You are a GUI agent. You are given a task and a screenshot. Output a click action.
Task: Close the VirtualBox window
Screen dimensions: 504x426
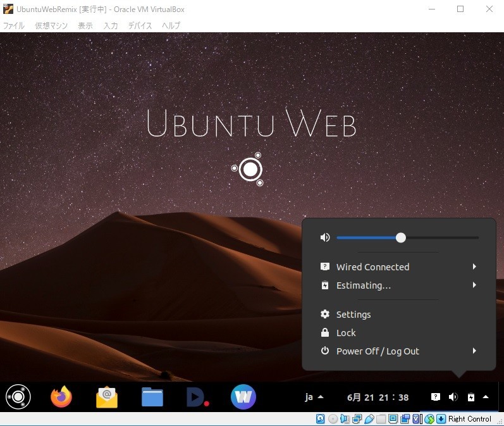(x=489, y=9)
